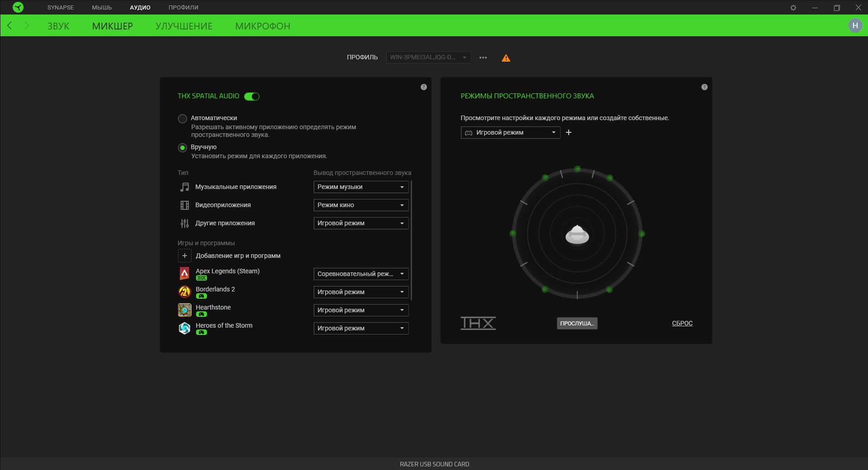Click gamepad badge under Hearthstone
The image size is (868, 470).
(x=201, y=314)
